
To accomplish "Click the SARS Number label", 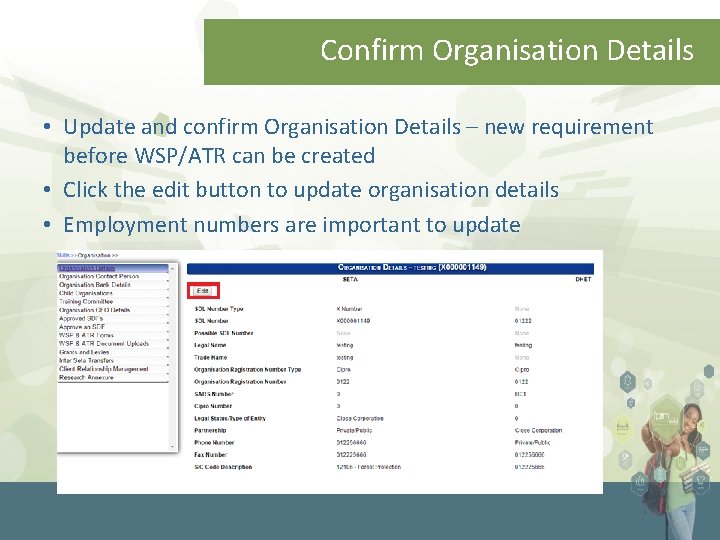I will 214,394.
